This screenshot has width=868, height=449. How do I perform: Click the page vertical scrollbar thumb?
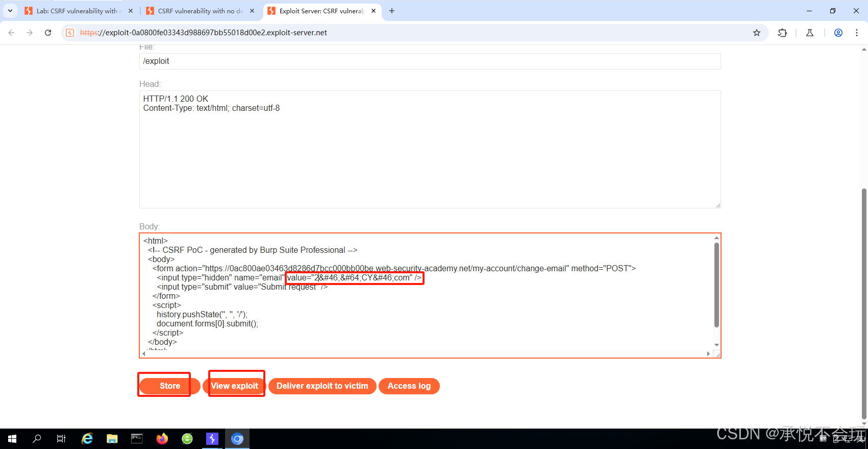click(x=864, y=304)
